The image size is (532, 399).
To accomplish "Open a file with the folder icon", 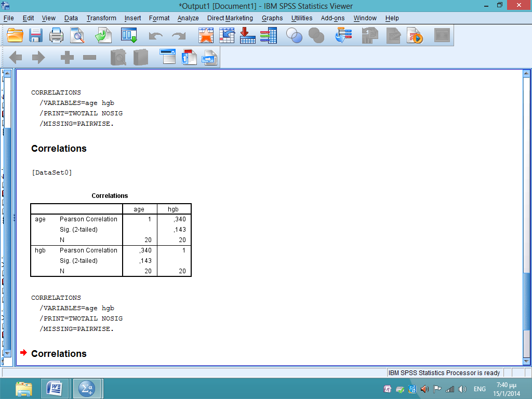I will [x=15, y=35].
